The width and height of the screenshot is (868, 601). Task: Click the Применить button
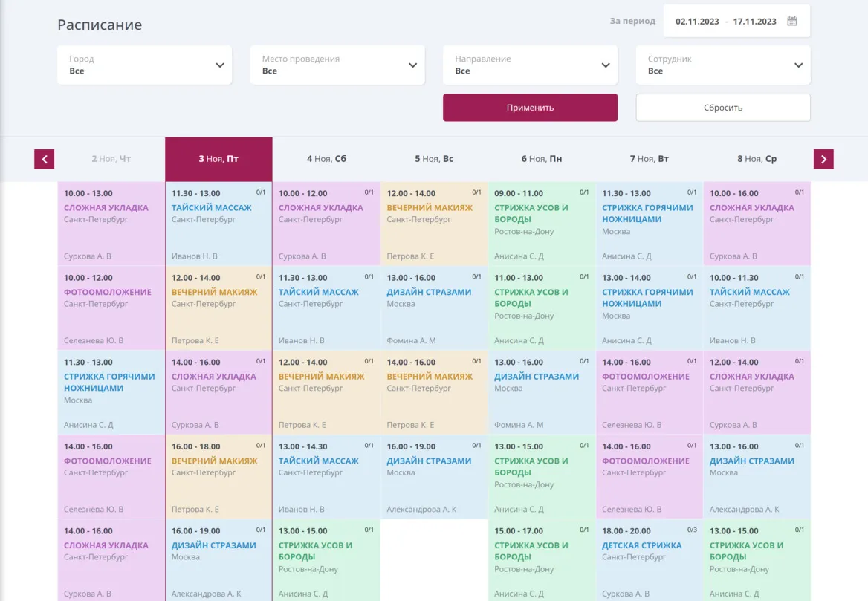531,108
